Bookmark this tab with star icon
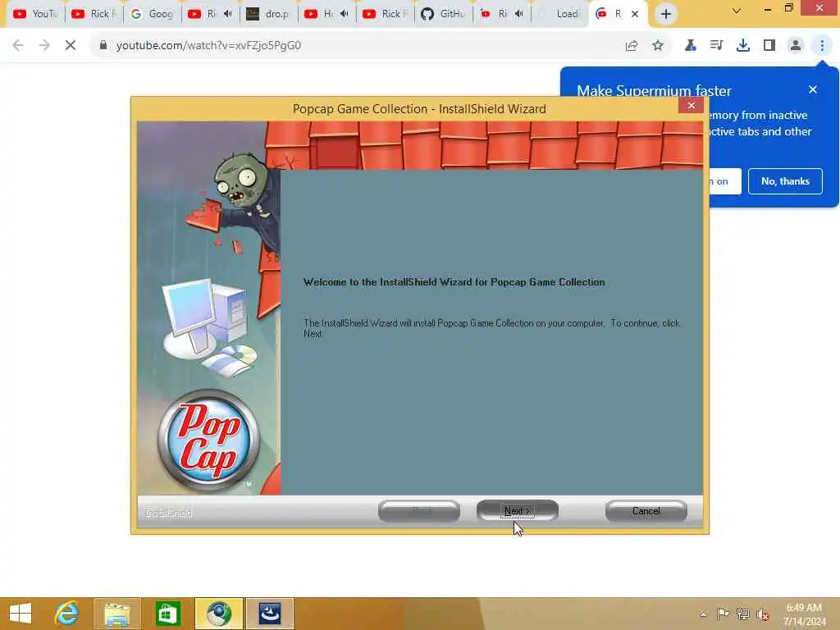Image resolution: width=840 pixels, height=630 pixels. click(x=658, y=46)
